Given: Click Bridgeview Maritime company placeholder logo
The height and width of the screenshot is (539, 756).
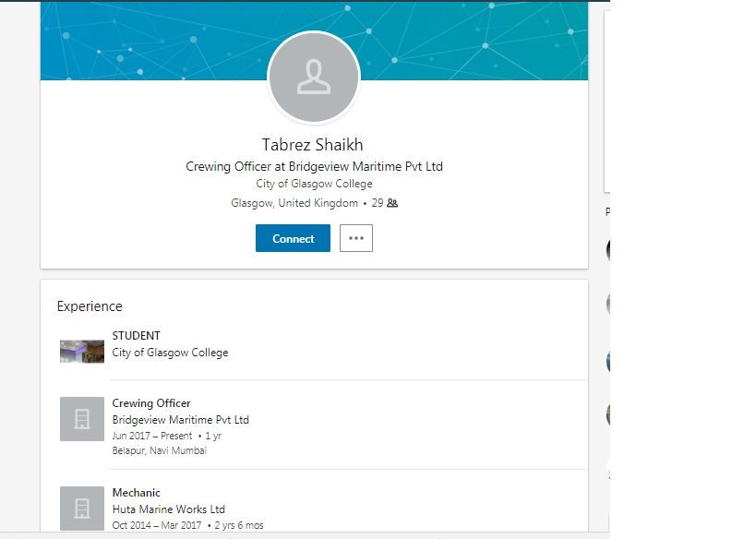Looking at the screenshot, I should tap(82, 419).
